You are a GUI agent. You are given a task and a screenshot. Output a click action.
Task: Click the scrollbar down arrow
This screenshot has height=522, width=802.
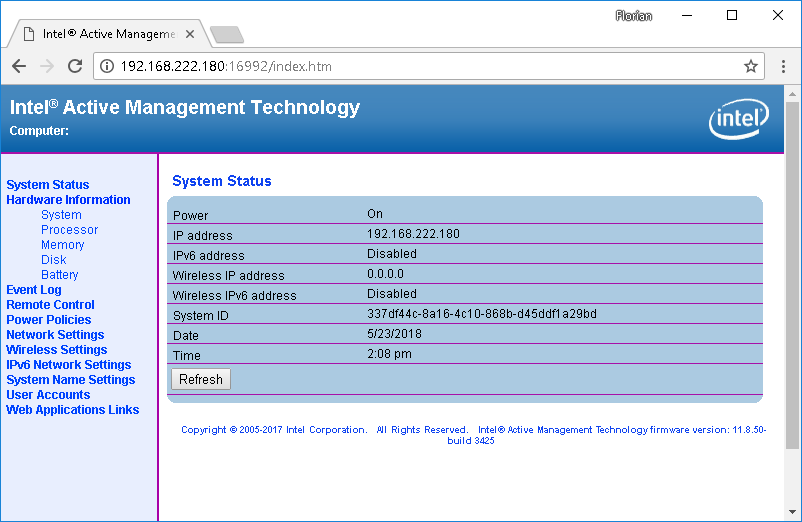[x=792, y=512]
